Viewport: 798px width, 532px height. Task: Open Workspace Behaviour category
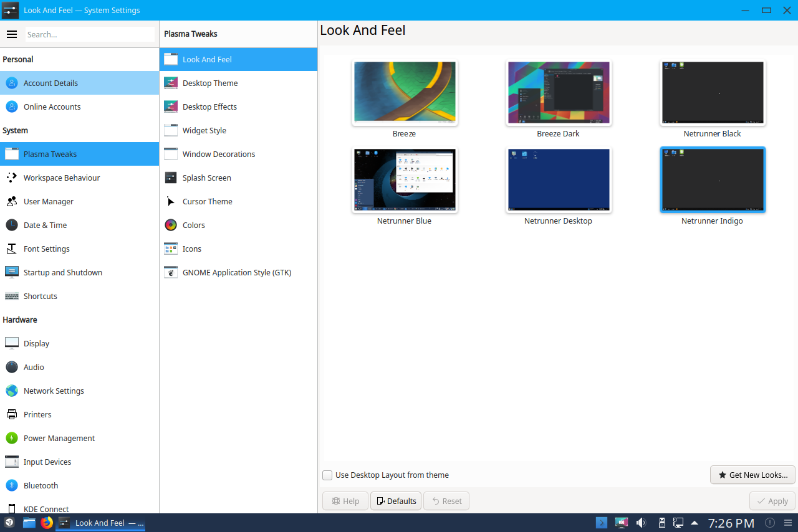(x=62, y=178)
